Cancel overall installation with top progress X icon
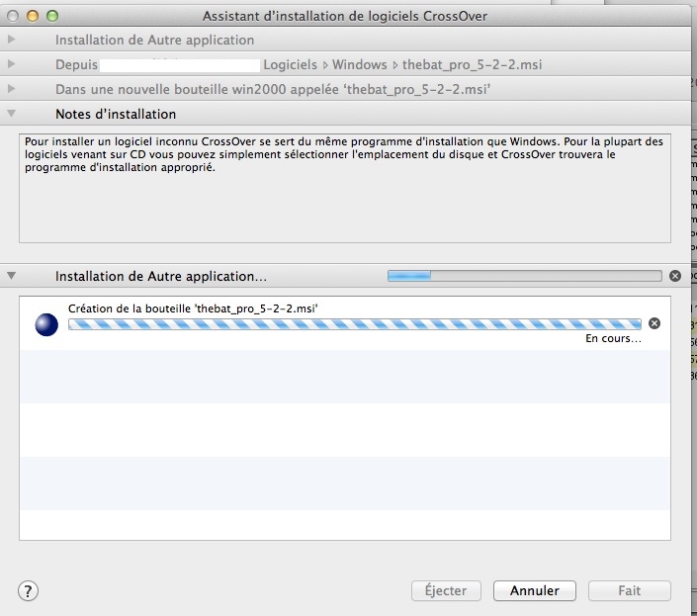Screen dimensions: 697x616 (x=675, y=276)
